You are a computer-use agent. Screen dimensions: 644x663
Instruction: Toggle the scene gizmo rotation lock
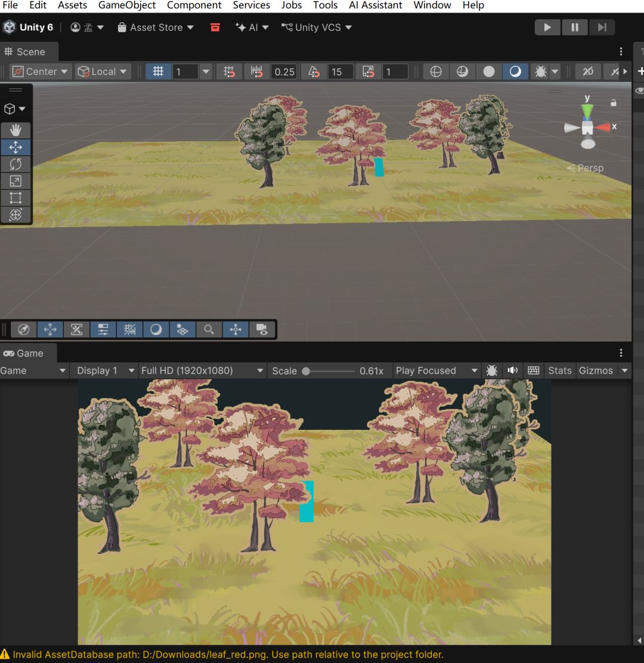click(613, 103)
